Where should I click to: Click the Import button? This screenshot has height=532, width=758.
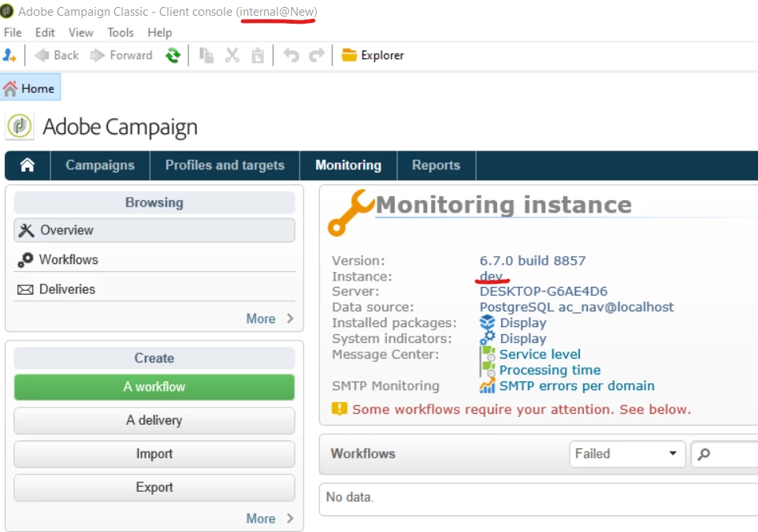(154, 454)
